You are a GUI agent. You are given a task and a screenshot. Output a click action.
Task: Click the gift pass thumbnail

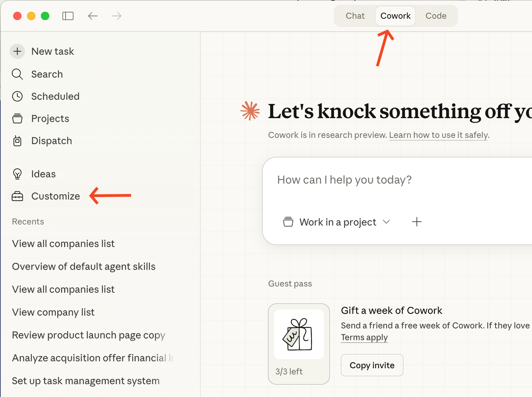click(x=299, y=334)
